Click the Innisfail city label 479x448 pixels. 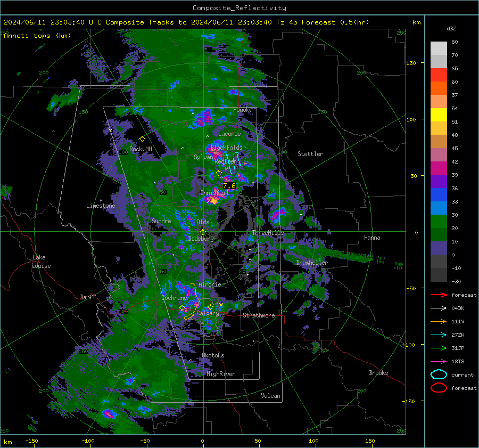tap(214, 193)
